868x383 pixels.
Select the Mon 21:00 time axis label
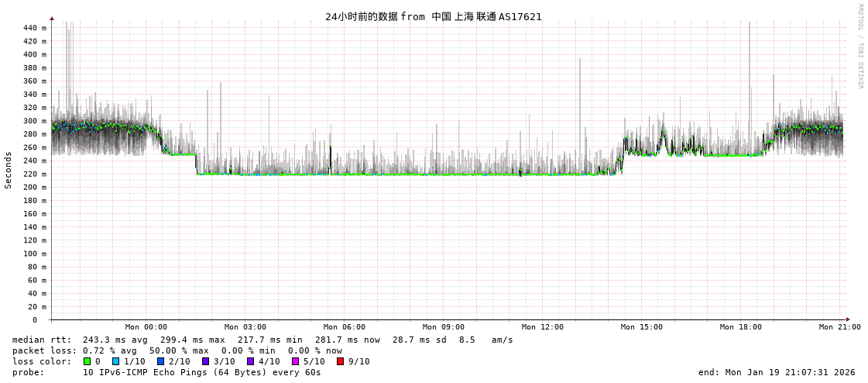pos(839,327)
